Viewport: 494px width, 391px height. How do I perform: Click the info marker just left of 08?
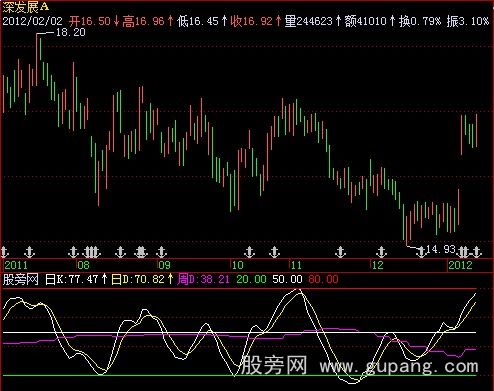point(73,252)
